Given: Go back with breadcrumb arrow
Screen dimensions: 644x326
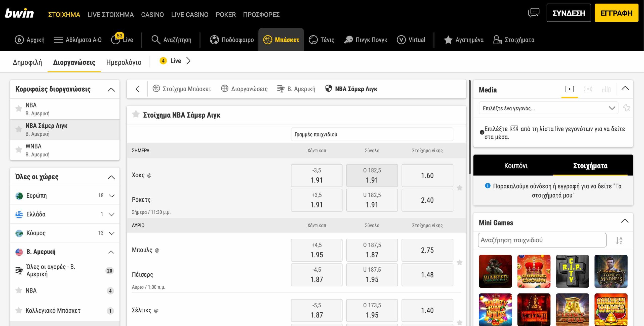Looking at the screenshot, I should [x=137, y=89].
